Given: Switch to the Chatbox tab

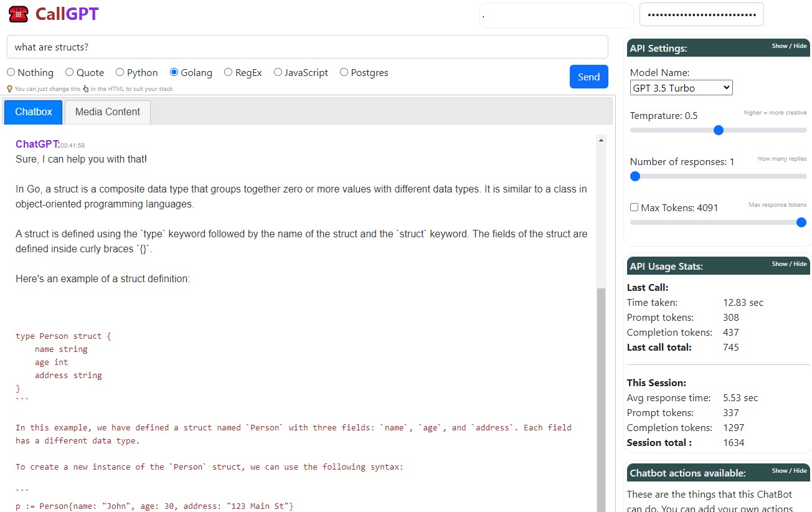Looking at the screenshot, I should (34, 112).
